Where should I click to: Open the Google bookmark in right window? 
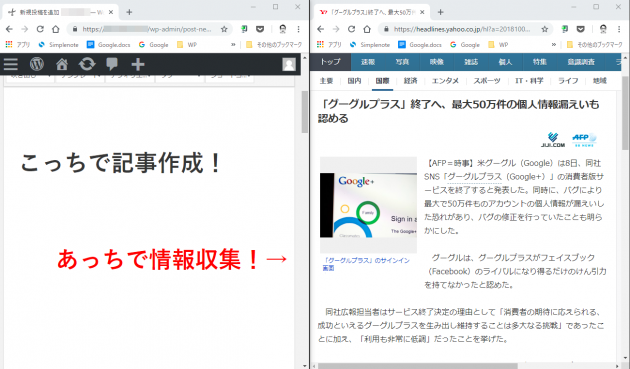tap(465, 45)
